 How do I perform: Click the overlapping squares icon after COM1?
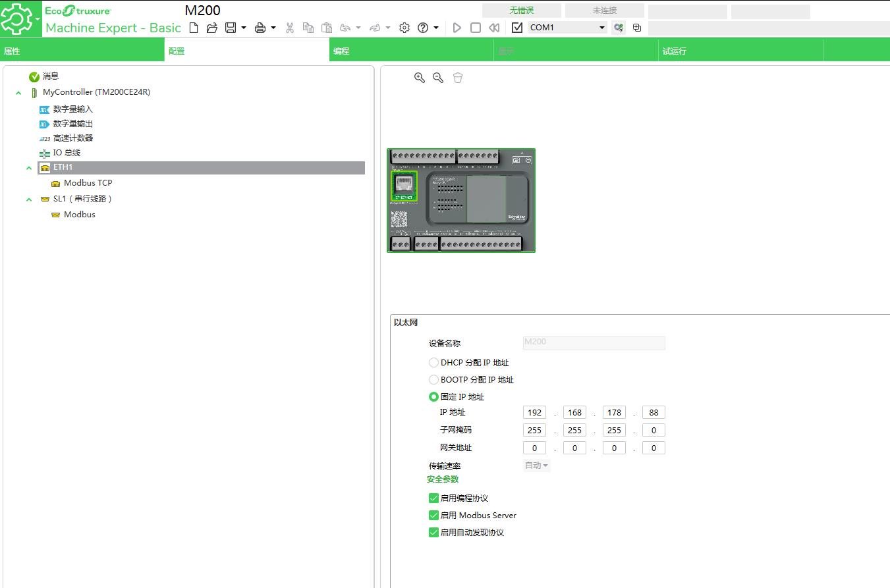pyautogui.click(x=637, y=28)
